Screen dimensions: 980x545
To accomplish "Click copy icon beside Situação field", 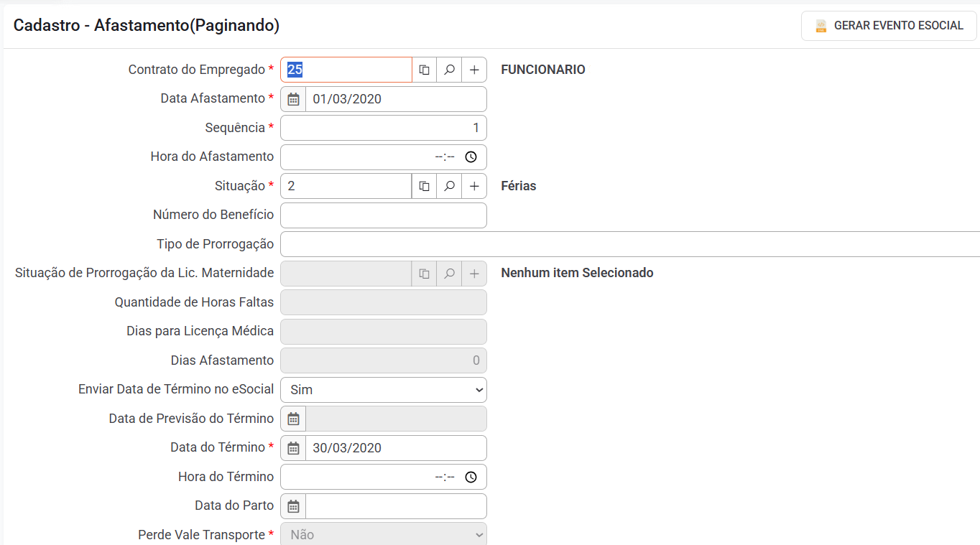I will (425, 186).
